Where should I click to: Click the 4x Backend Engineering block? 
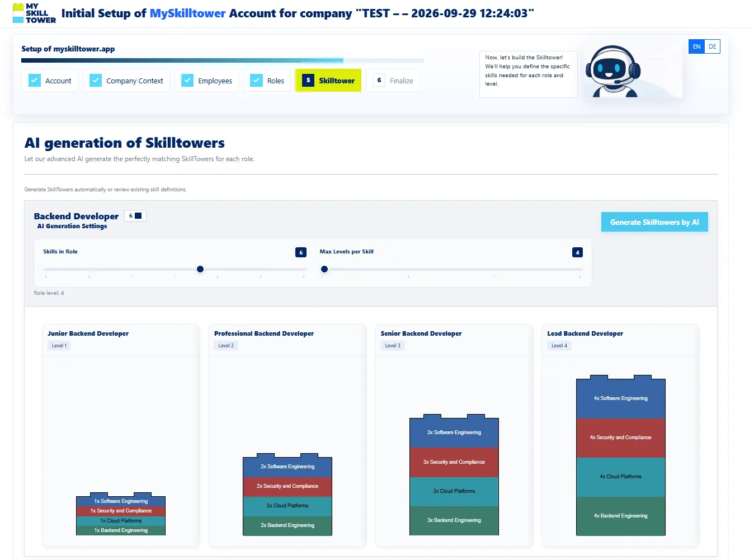pos(621,516)
